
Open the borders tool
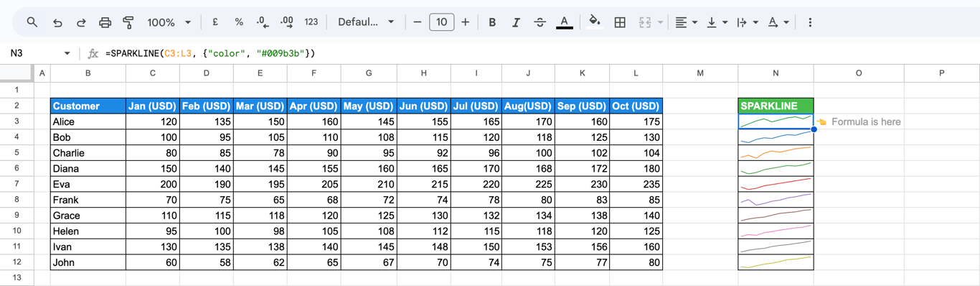click(x=620, y=22)
